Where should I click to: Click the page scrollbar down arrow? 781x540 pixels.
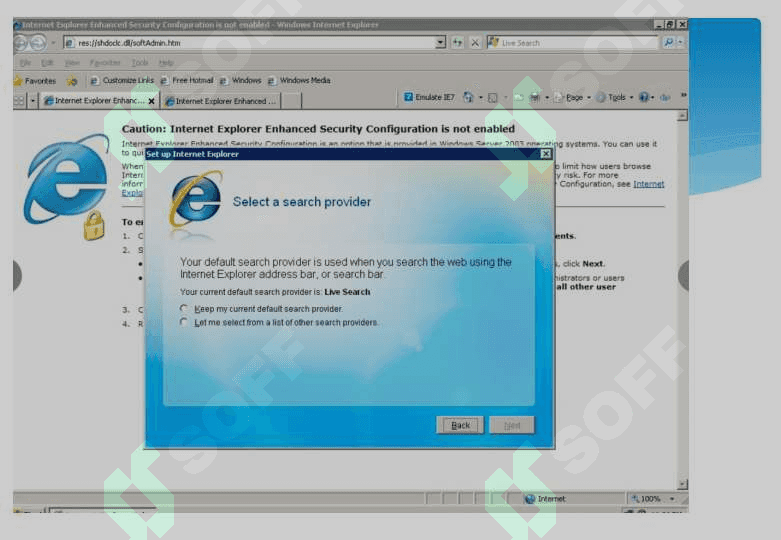click(683, 484)
